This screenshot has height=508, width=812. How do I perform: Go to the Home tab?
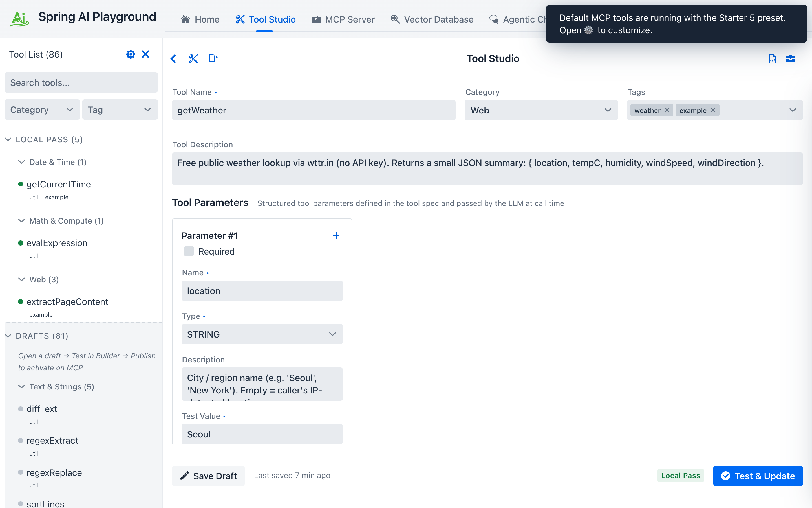(200, 19)
